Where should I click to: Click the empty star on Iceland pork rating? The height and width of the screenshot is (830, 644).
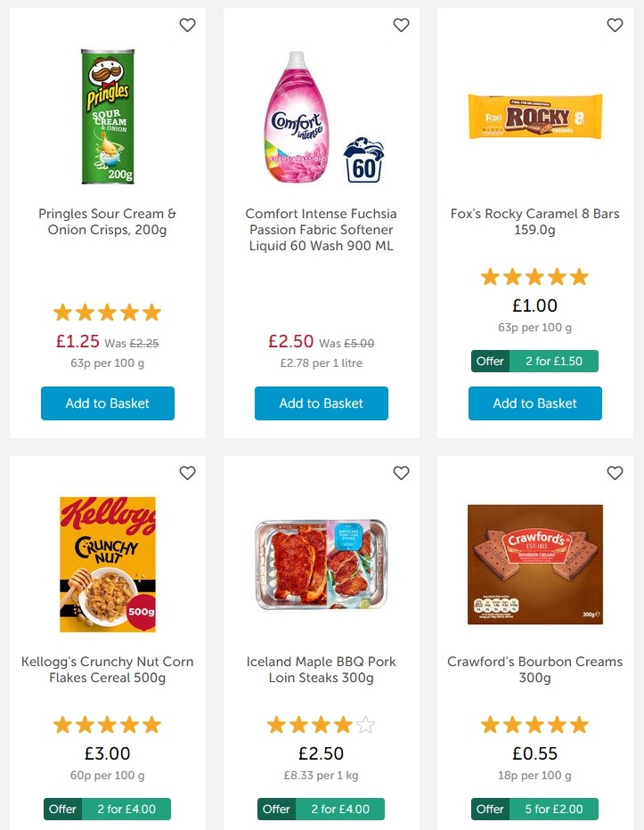[x=365, y=725]
